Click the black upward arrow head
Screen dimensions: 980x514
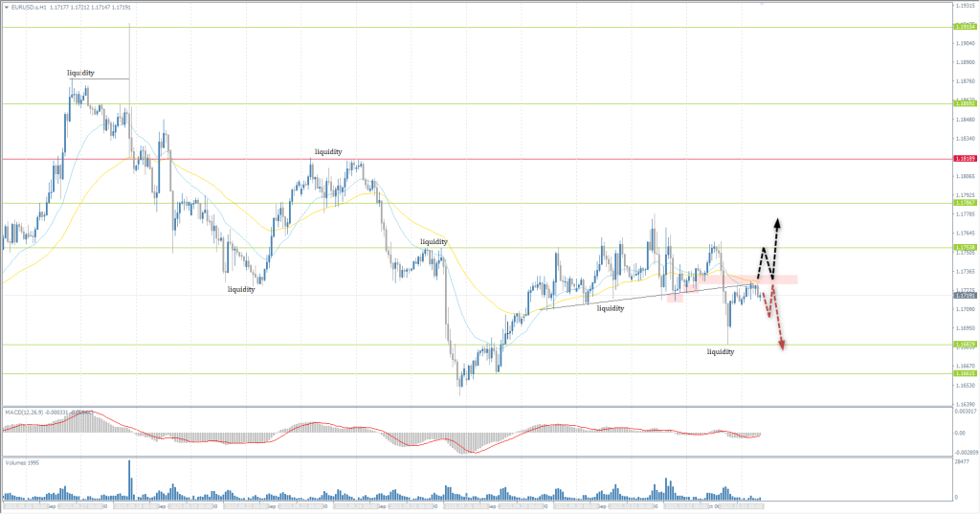pyautogui.click(x=777, y=222)
